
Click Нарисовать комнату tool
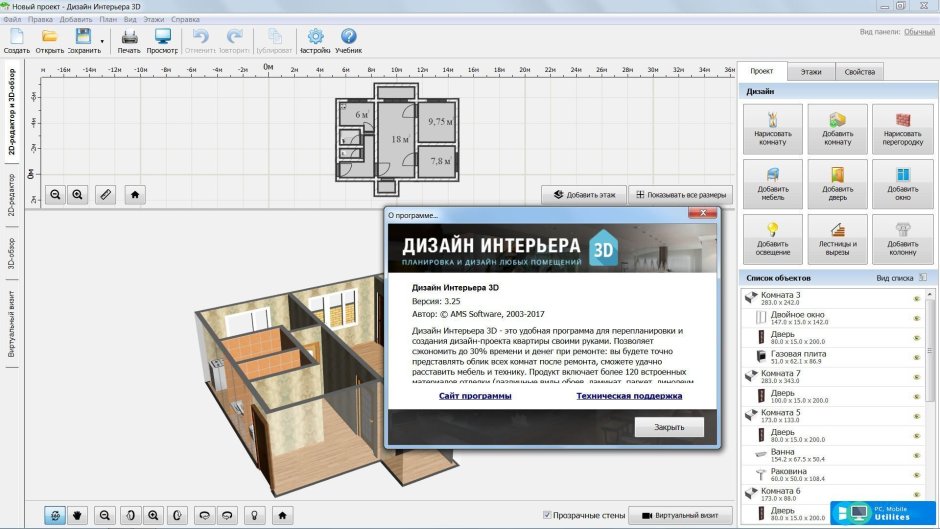click(773, 130)
